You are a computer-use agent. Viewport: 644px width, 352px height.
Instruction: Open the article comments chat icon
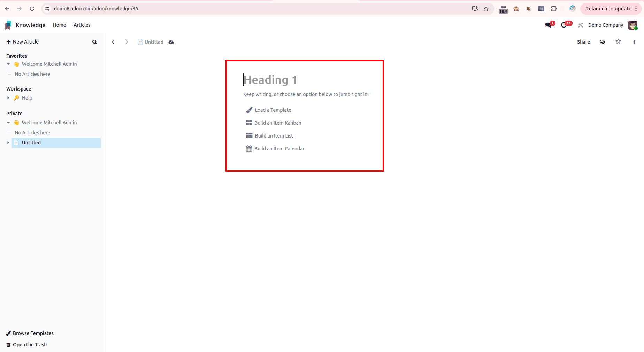(x=602, y=41)
